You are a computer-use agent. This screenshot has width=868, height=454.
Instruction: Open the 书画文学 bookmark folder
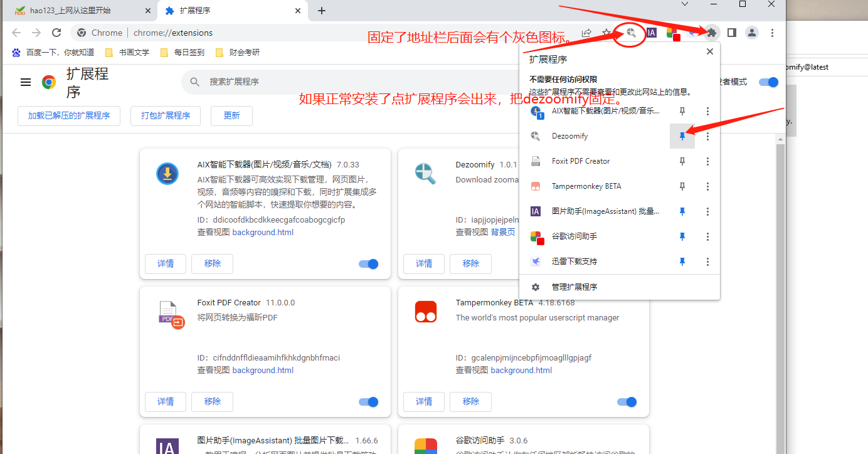127,53
